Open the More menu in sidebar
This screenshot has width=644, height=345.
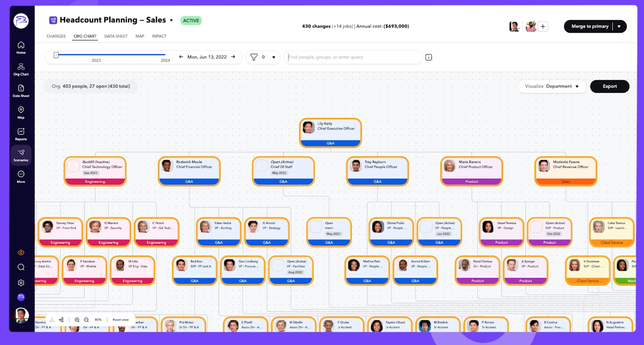pyautogui.click(x=21, y=177)
